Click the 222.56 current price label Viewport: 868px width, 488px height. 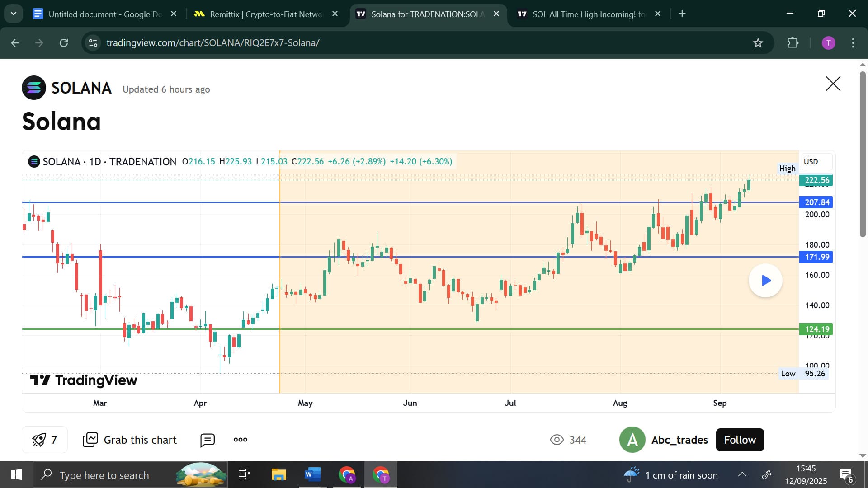pos(816,180)
